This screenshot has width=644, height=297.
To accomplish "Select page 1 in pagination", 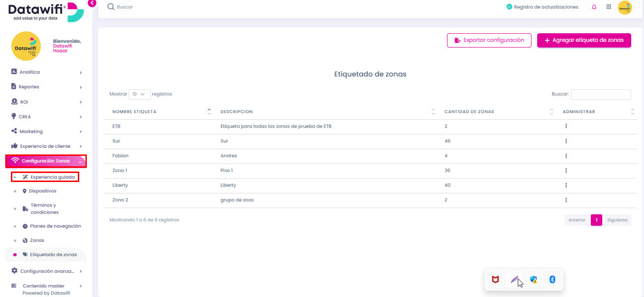I will pyautogui.click(x=597, y=220).
